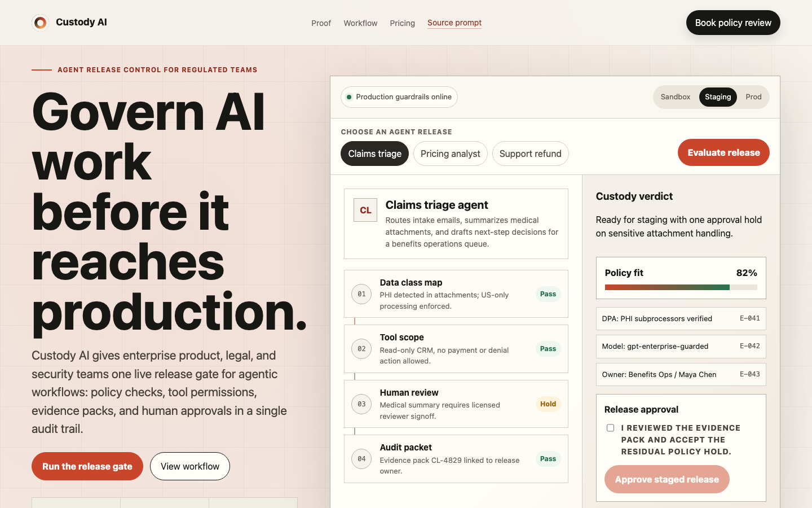Switch environment to Staging
The height and width of the screenshot is (508, 812).
coord(718,97)
